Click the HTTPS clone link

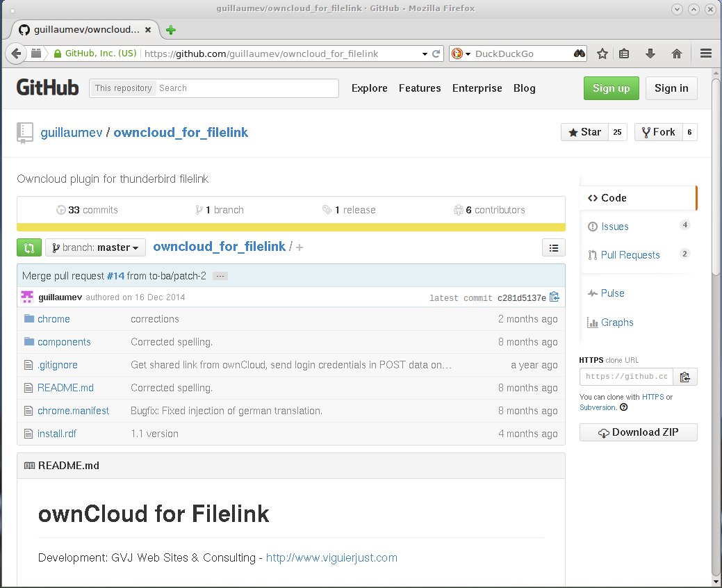pyautogui.click(x=653, y=397)
